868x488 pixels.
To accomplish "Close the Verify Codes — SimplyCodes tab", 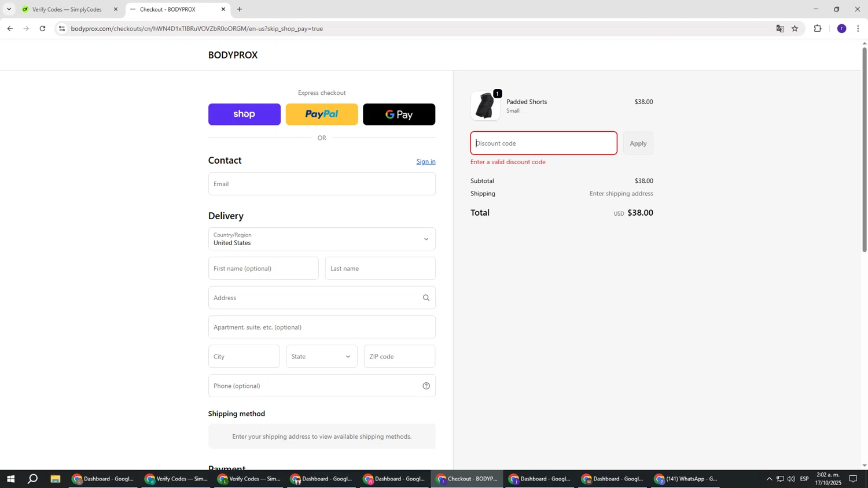I will pos(116,9).
